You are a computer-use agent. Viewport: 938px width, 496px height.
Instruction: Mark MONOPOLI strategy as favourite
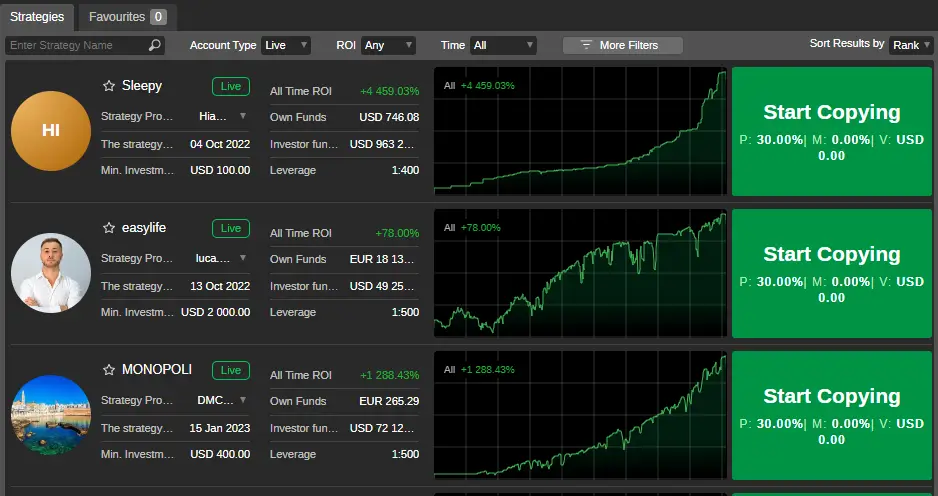click(x=109, y=370)
